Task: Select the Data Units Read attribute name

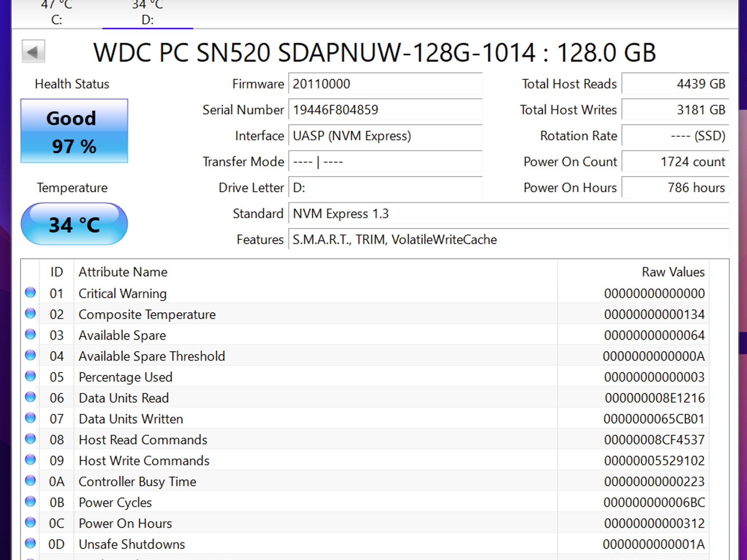Action: coord(124,398)
